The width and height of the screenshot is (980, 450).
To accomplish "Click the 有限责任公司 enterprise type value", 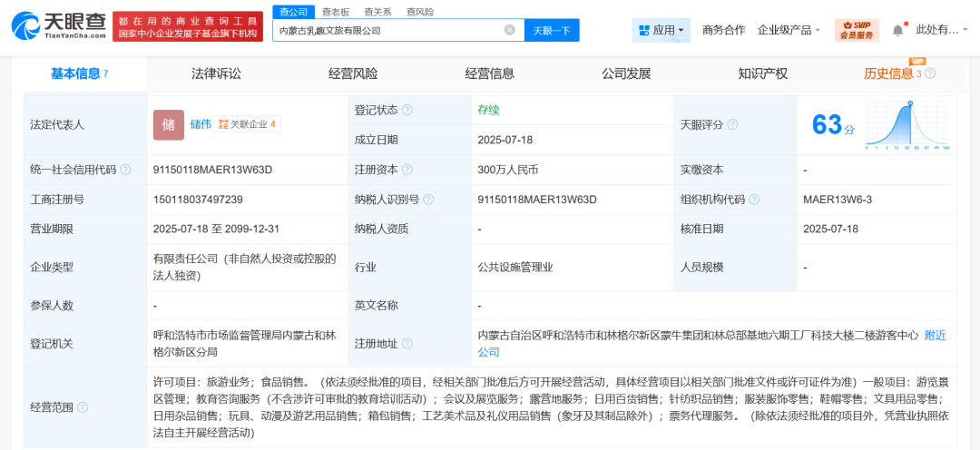I will 245,267.
